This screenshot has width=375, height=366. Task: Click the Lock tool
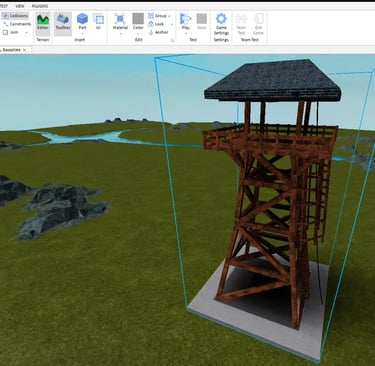click(156, 24)
